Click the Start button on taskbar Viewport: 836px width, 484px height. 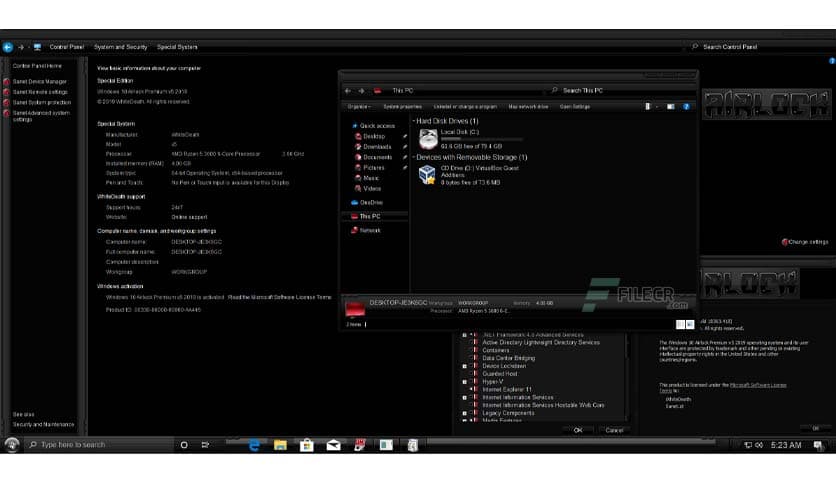[x=12, y=445]
